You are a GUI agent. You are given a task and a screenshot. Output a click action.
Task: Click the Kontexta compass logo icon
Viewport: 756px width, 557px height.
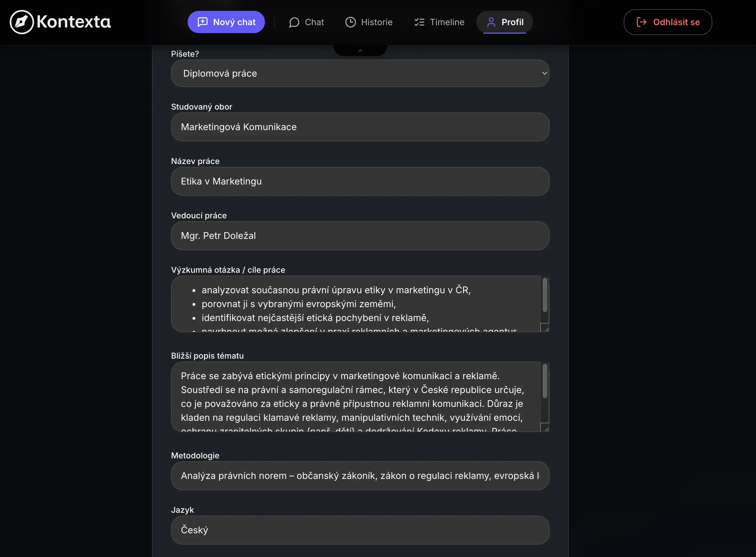[x=22, y=22]
